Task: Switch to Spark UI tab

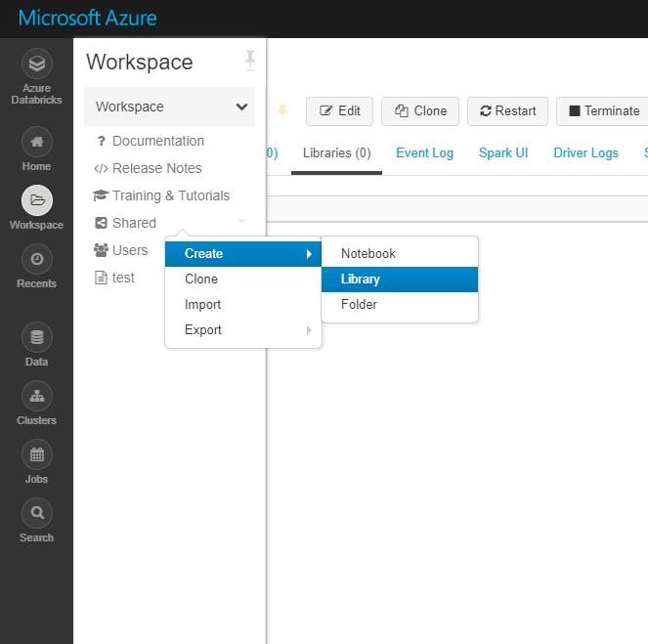Action: (503, 153)
